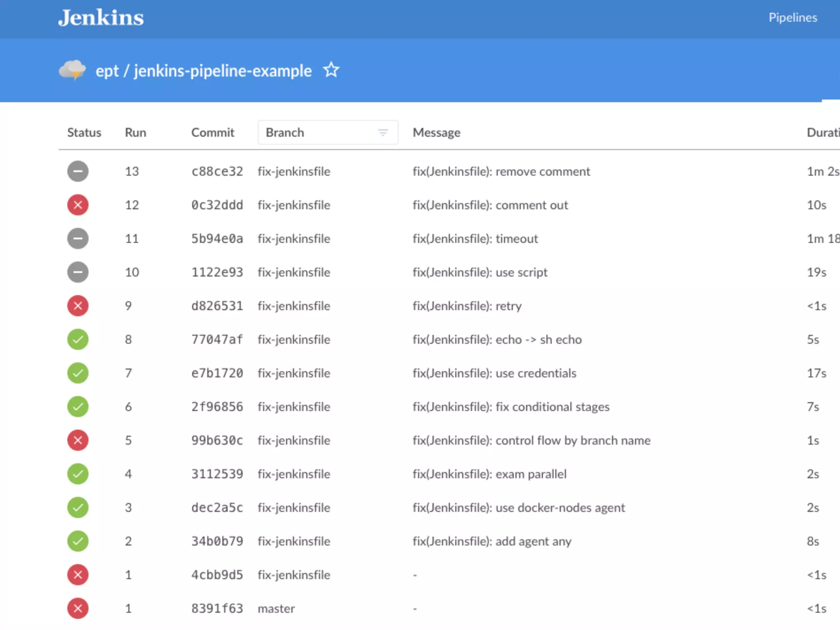Click failed status icon of master run
The height and width of the screenshot is (630, 840).
pyautogui.click(x=78, y=609)
